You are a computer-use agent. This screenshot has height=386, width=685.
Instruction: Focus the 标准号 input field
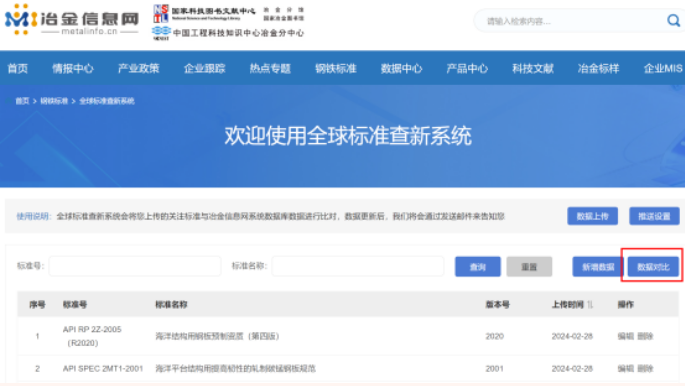click(135, 266)
